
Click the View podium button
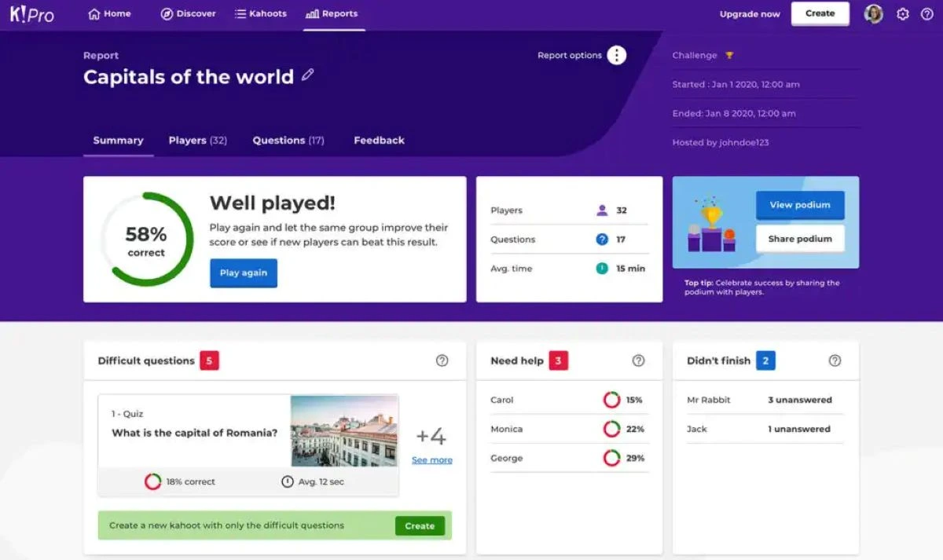799,205
